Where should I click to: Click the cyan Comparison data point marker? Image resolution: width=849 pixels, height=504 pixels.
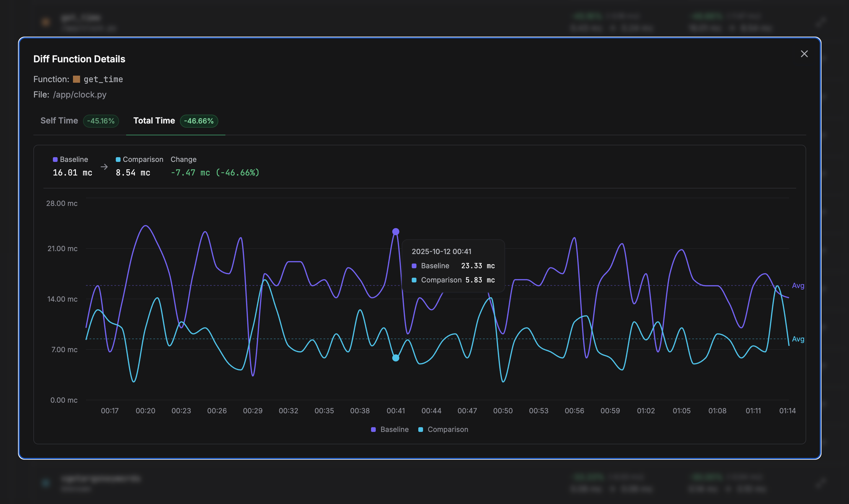tap(396, 358)
